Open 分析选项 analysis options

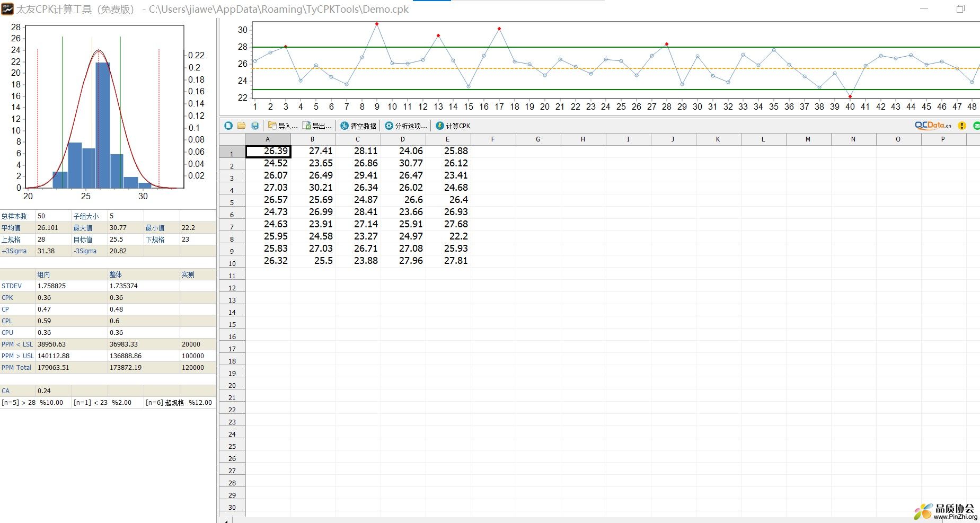point(405,126)
